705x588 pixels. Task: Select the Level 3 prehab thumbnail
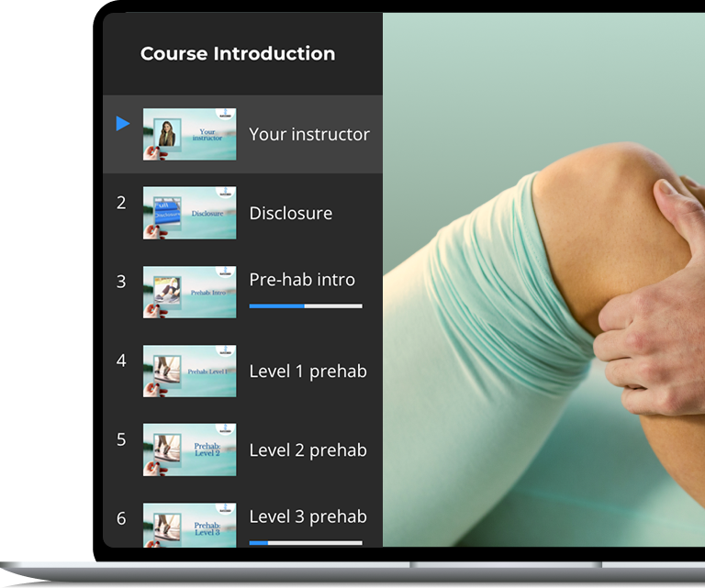(189, 525)
